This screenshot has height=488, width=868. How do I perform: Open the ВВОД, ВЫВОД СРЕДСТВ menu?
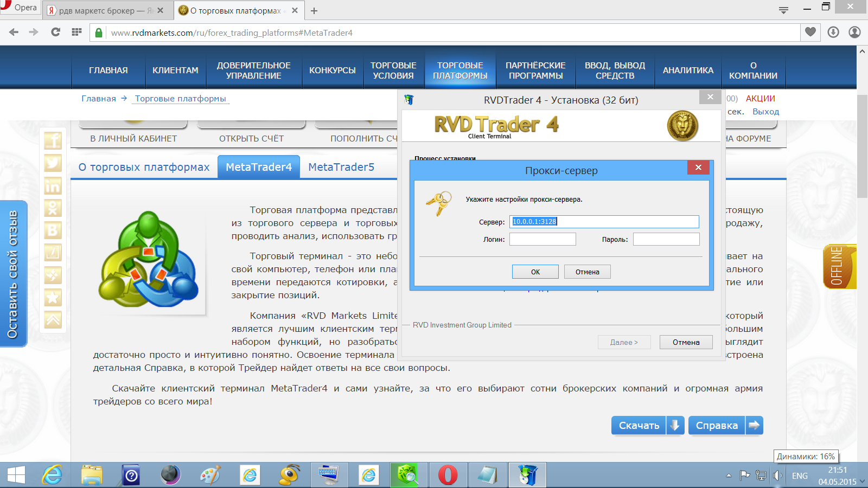click(x=615, y=70)
